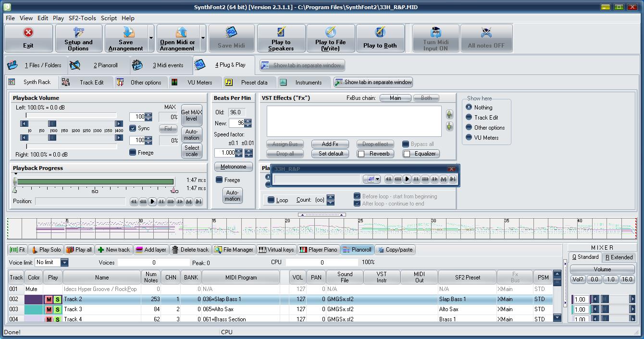Toggle the Sync checkbox
This screenshot has height=339, width=644.
point(133,128)
